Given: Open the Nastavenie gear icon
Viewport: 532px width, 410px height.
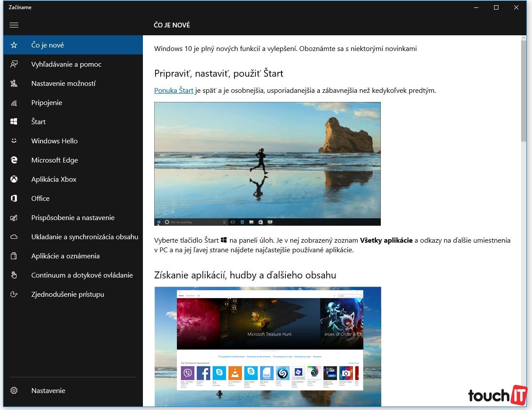Looking at the screenshot, I should (x=14, y=391).
